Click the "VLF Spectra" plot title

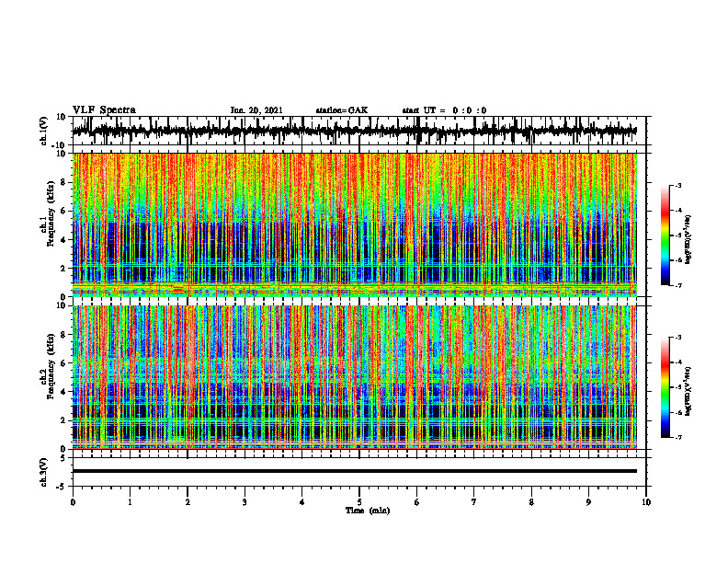(x=104, y=110)
